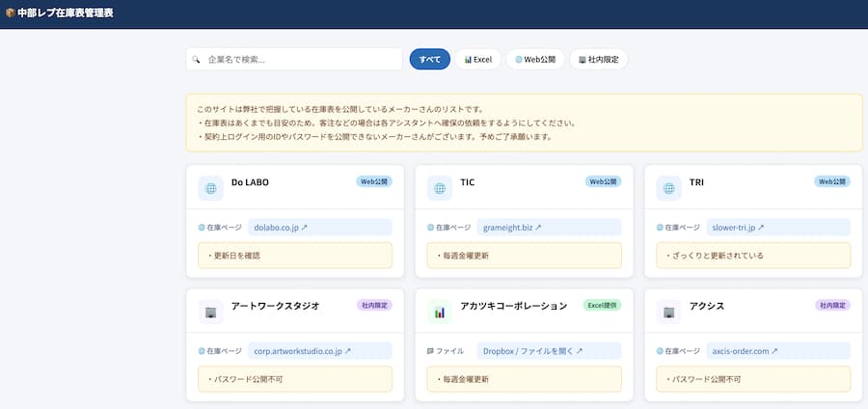Open the corp.artworkstudio.co.jp link
This screenshot has height=409, width=868.
320,351
